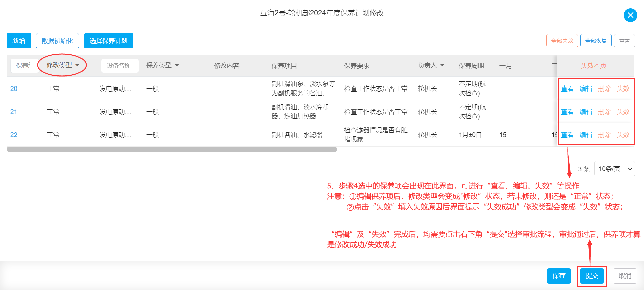The height and width of the screenshot is (291, 644).
Task: Click 副机滑油、淡水冷却器、燃油加热器 cell
Action: pyautogui.click(x=300, y=112)
